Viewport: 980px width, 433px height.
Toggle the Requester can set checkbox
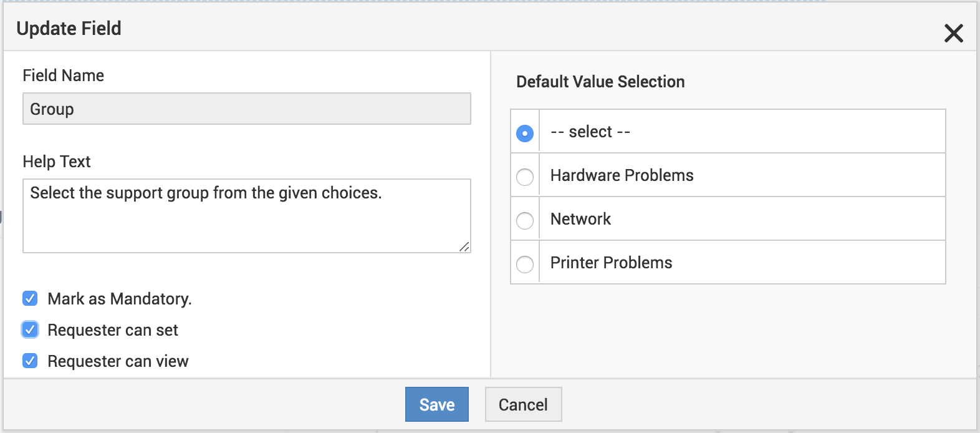(x=30, y=330)
